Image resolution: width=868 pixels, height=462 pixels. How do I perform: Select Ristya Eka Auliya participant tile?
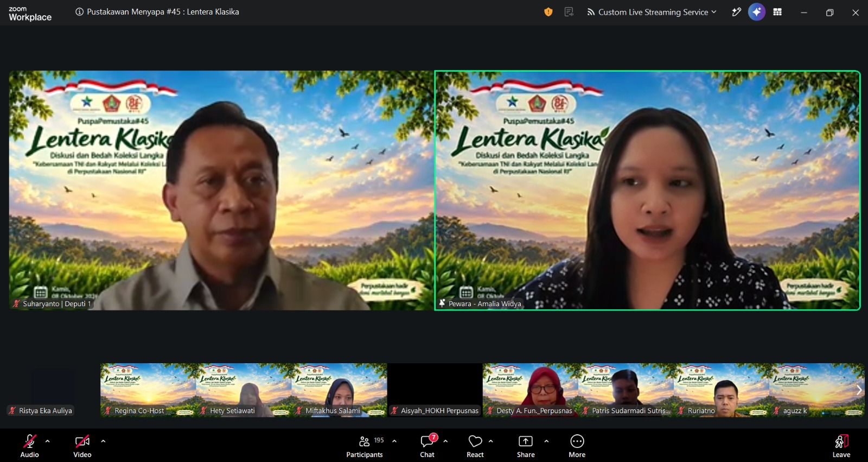click(53, 390)
